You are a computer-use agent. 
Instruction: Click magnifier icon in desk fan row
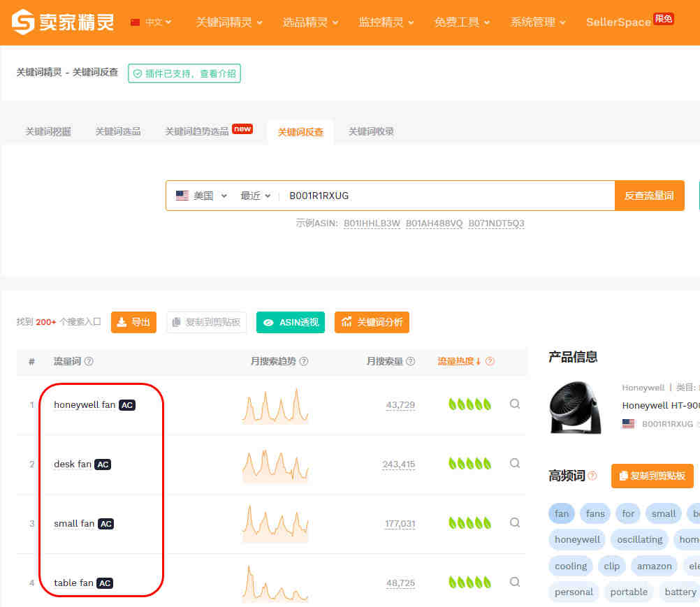(x=515, y=463)
